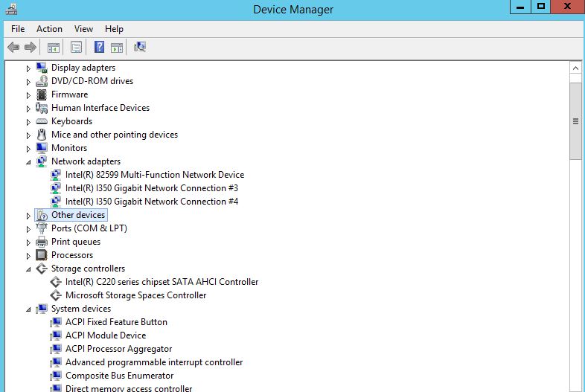This screenshot has width=585, height=392.
Task: Expand the Ports (COM & LPT) node
Action: coord(28,229)
